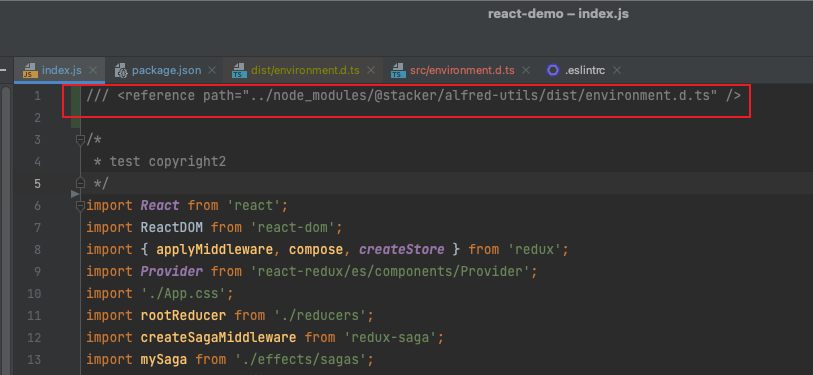813x375 pixels.
Task: Close the dist/environment.d.ts tab
Action: click(x=370, y=70)
